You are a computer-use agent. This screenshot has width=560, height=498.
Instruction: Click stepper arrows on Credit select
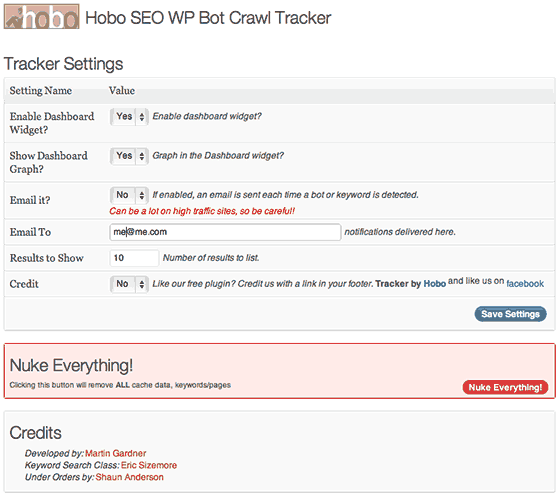coord(142,284)
